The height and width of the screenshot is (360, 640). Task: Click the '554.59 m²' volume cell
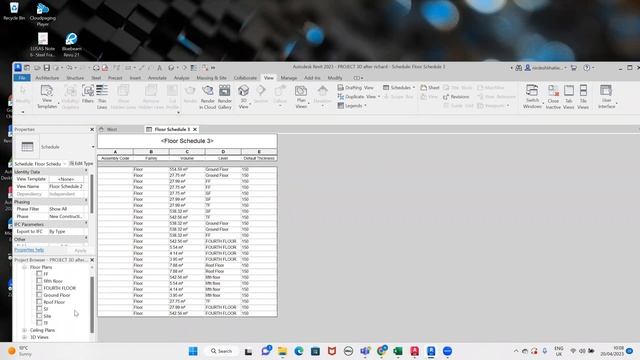pos(187,169)
